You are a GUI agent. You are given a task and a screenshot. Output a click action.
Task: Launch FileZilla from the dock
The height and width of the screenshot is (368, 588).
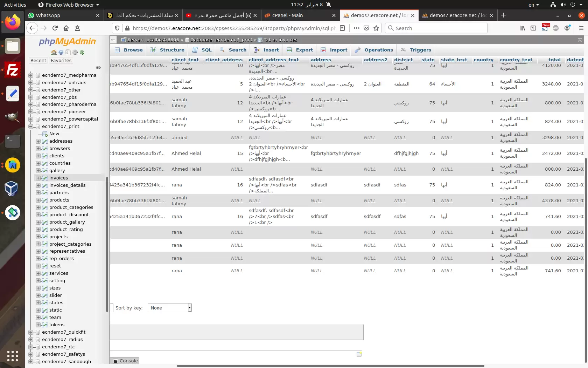tap(13, 70)
